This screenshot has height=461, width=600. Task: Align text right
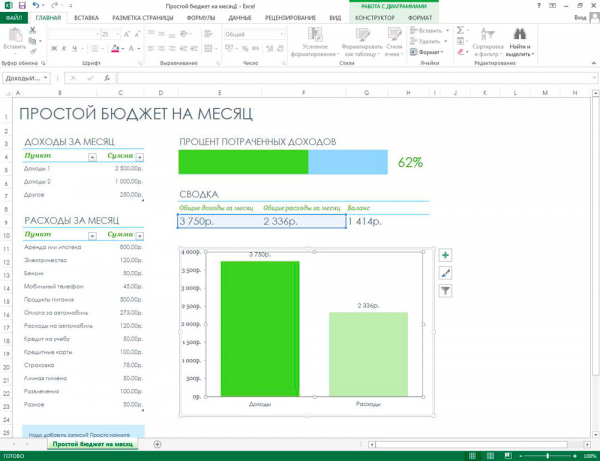tap(172, 49)
